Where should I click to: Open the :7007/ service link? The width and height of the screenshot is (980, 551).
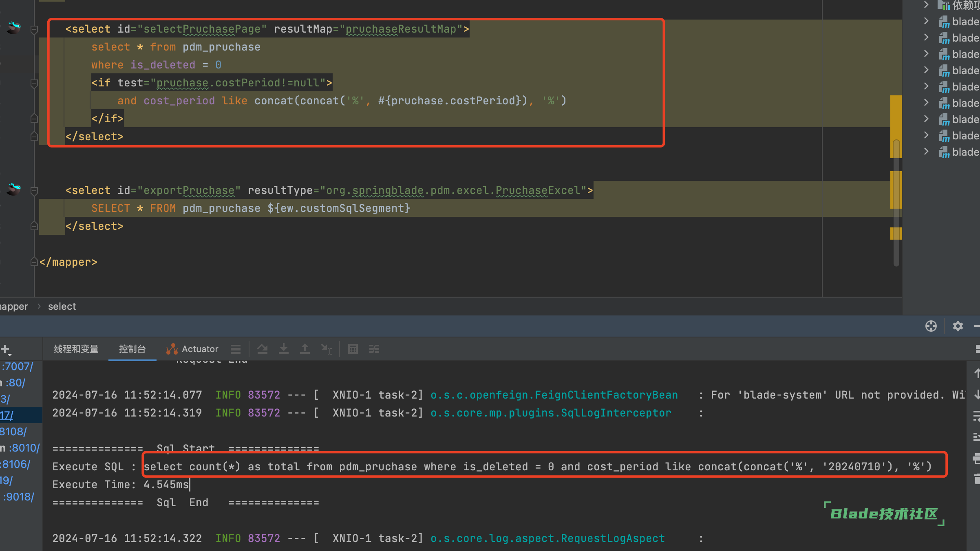coord(17,366)
